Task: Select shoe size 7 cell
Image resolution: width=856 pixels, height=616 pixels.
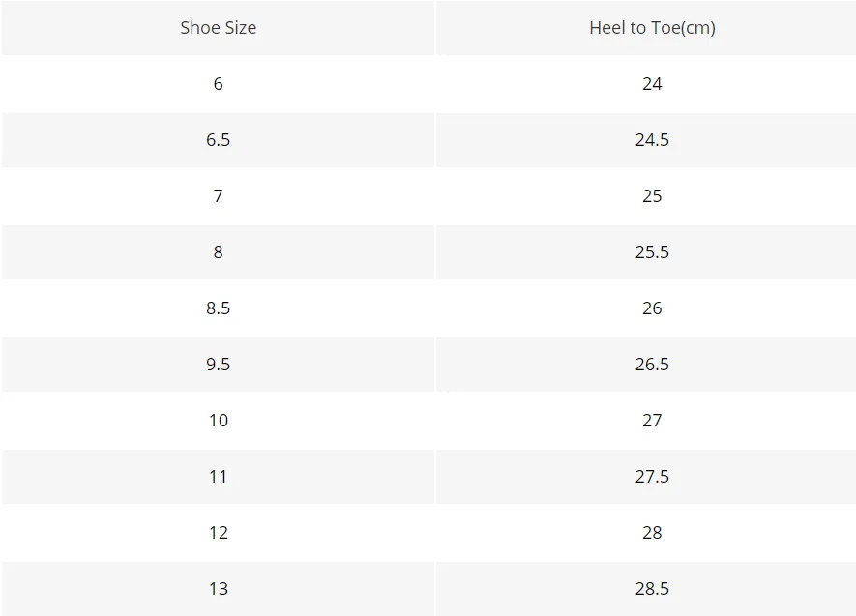Action: coord(219,196)
